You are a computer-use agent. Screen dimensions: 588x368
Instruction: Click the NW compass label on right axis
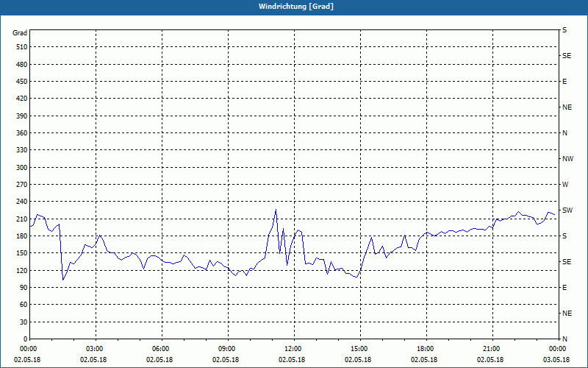pyautogui.click(x=567, y=159)
